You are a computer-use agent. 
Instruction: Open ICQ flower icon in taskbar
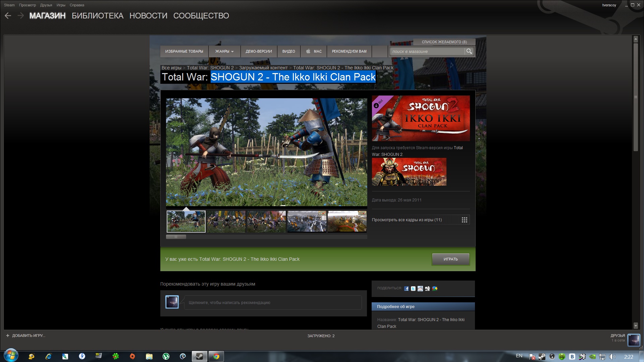tap(116, 356)
